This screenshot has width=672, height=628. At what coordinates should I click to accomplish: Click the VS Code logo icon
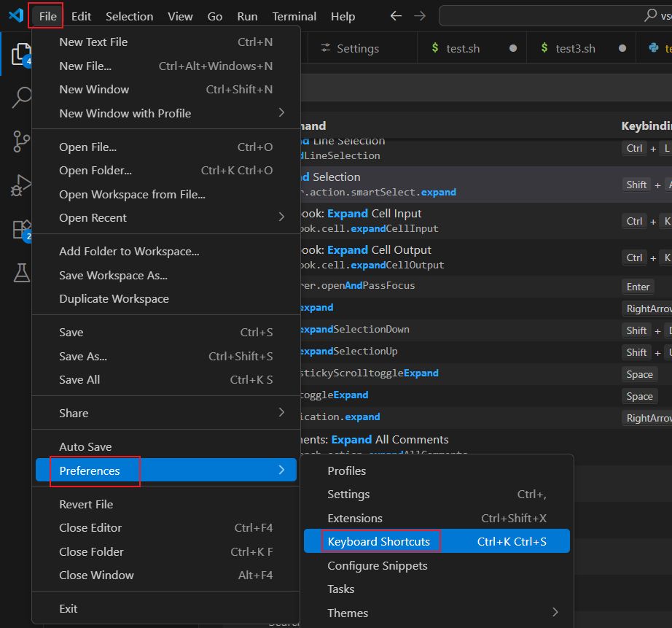click(16, 15)
